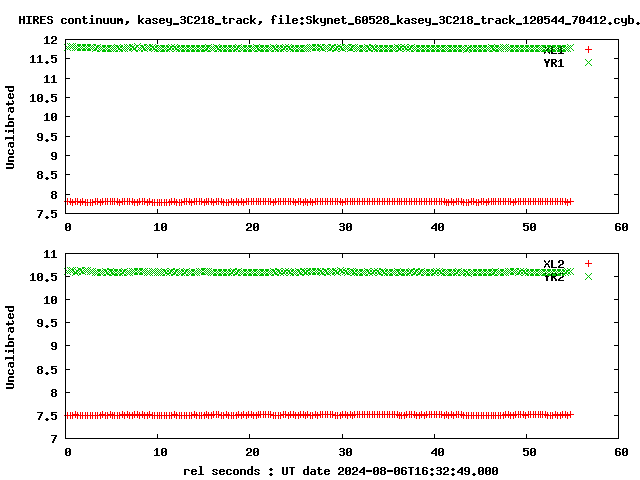The image size is (640, 480).
Task: Click the 11 tick label on bottom plot
Action: (x=51, y=254)
